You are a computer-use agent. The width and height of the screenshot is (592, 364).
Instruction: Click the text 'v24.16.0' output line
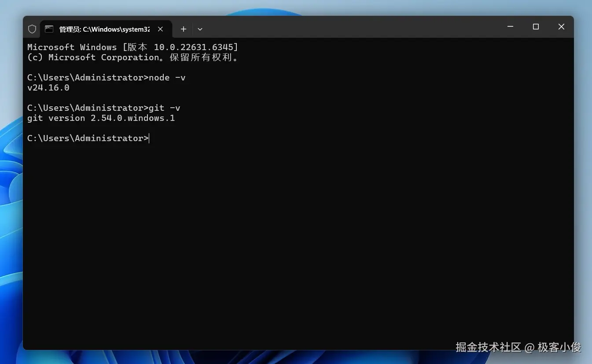(x=48, y=87)
